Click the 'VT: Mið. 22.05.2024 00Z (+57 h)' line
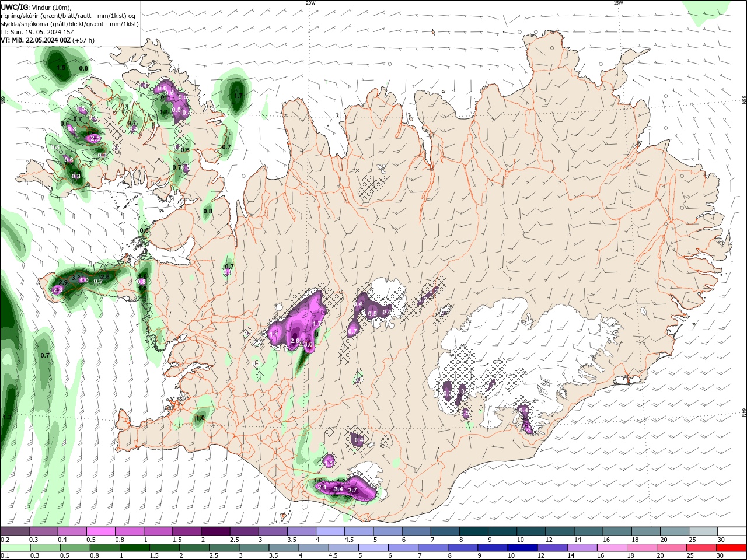Screen dimensions: 747x560 coord(48,40)
